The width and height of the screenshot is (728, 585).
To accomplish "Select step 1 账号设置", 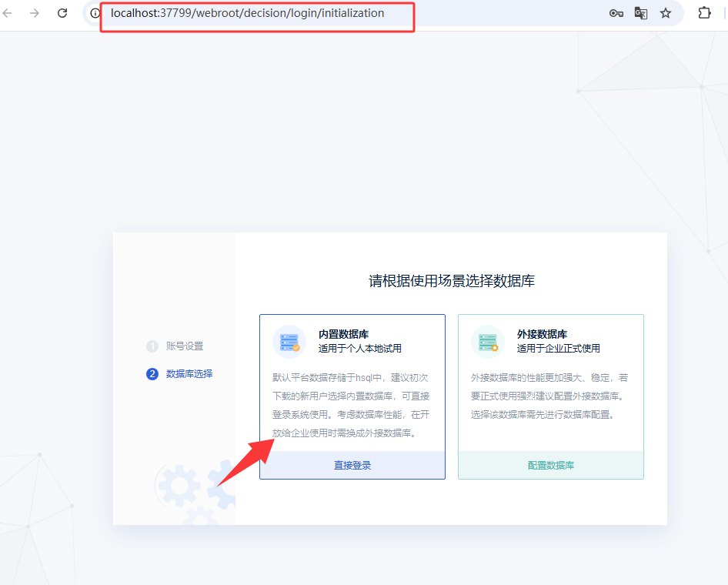I will point(175,346).
